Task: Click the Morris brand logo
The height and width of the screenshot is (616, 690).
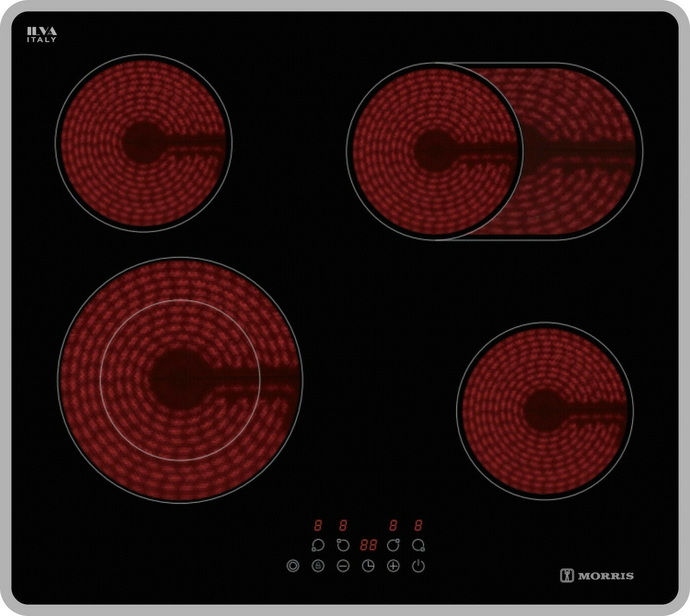Action: [x=597, y=575]
